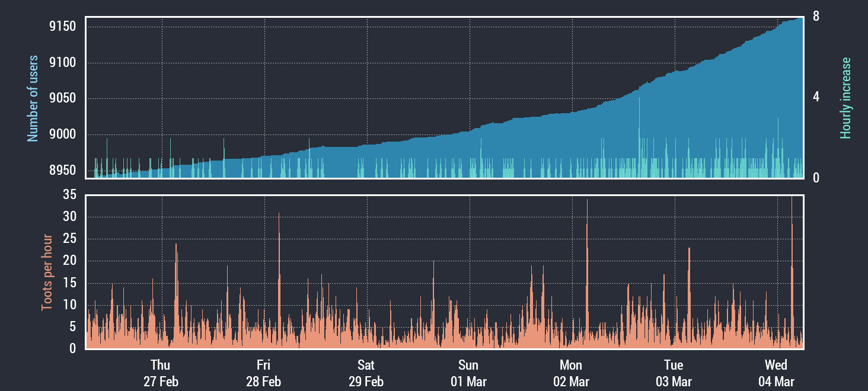Click the 8 tick on hourly increase axis

[x=816, y=17]
